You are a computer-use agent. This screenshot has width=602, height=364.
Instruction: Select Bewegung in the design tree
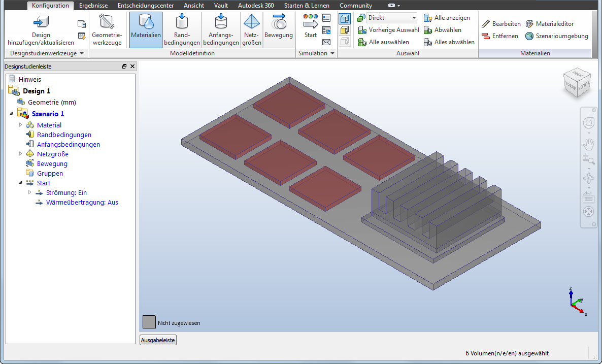[x=52, y=163]
